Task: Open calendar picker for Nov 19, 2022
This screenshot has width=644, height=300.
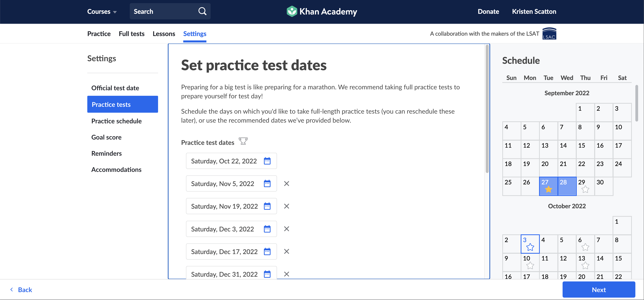Action: point(267,206)
